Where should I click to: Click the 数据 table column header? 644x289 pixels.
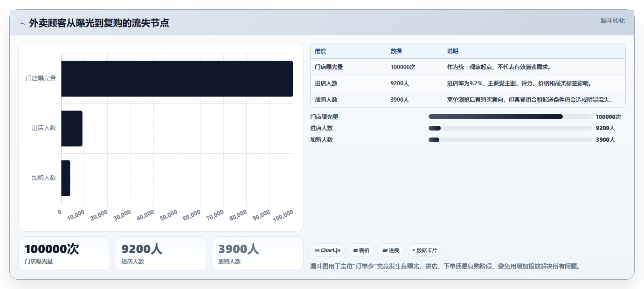(396, 51)
